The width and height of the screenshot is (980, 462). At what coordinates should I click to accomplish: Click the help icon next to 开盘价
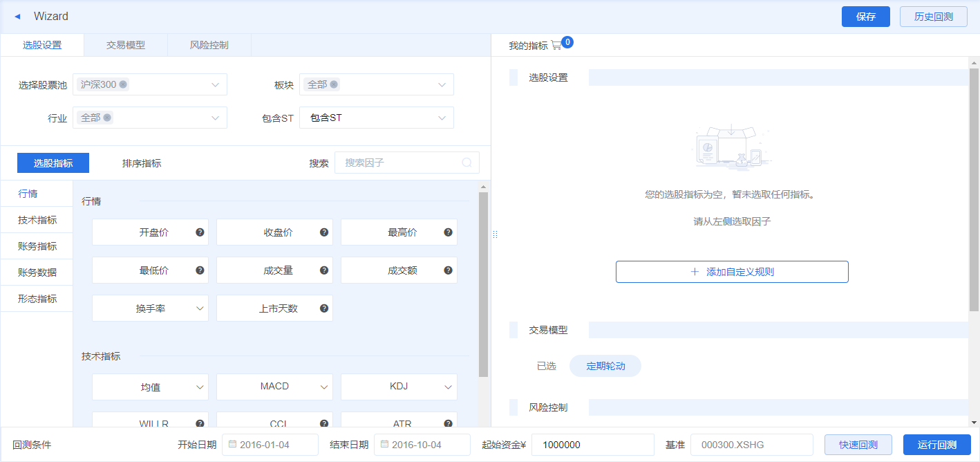pyautogui.click(x=198, y=232)
